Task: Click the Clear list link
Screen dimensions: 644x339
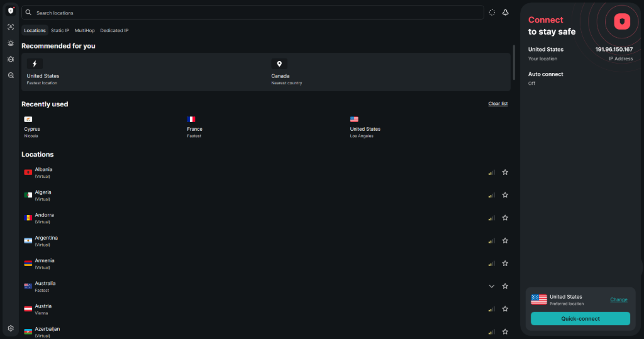Action: (498, 104)
